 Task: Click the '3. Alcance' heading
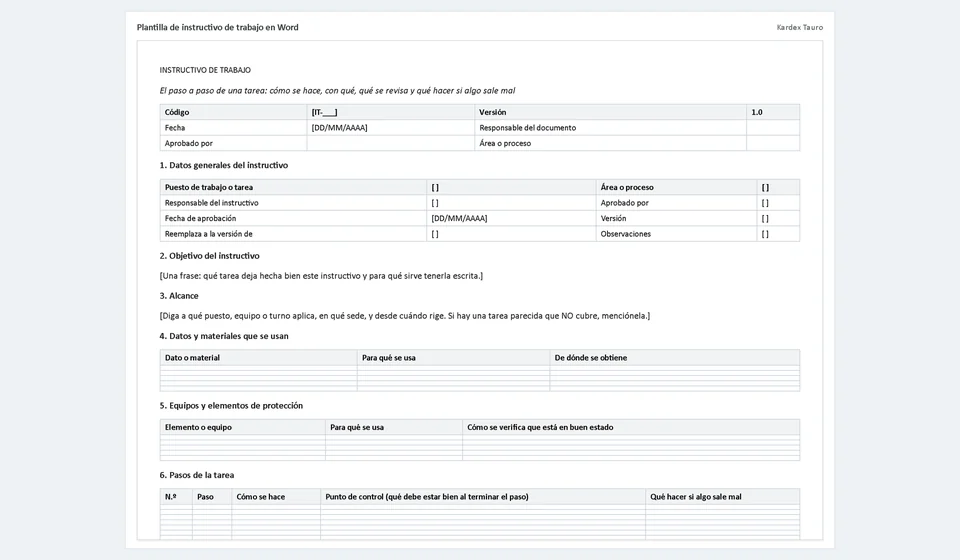click(x=179, y=296)
